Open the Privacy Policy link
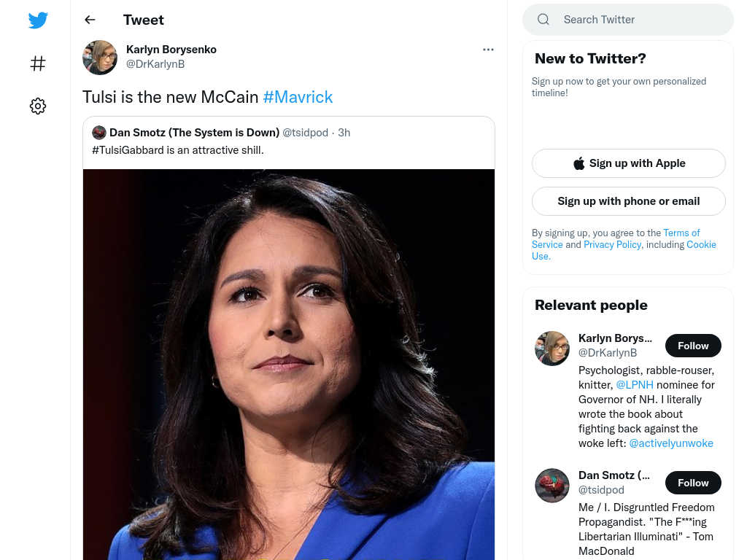Screen dimensions: 747x560 612,244
